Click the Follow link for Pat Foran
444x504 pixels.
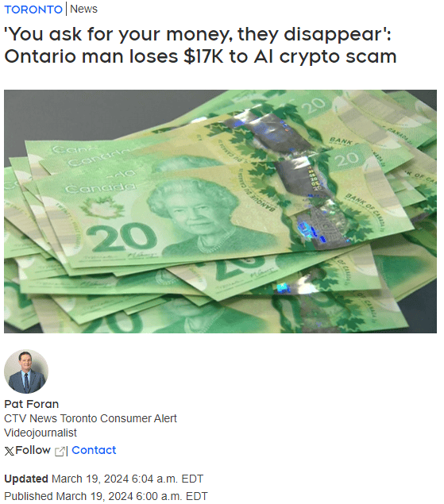pyautogui.click(x=33, y=450)
